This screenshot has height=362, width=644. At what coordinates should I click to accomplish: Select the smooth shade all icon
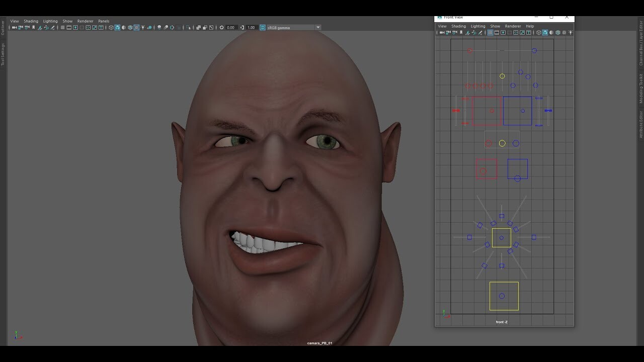pos(117,27)
